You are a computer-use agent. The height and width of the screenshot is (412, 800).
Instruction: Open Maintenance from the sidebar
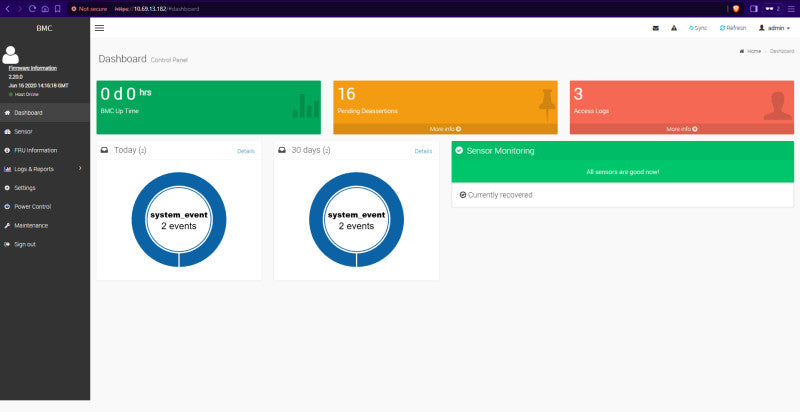pyautogui.click(x=45, y=225)
